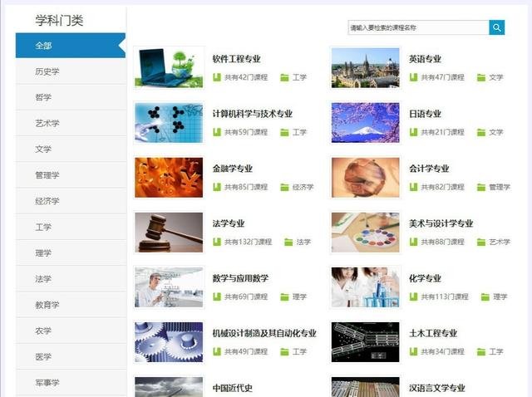Click the blueprint thumbnail for 土木工程专业
Image resolution: width=532 pixels, height=397 pixels.
[x=366, y=342]
